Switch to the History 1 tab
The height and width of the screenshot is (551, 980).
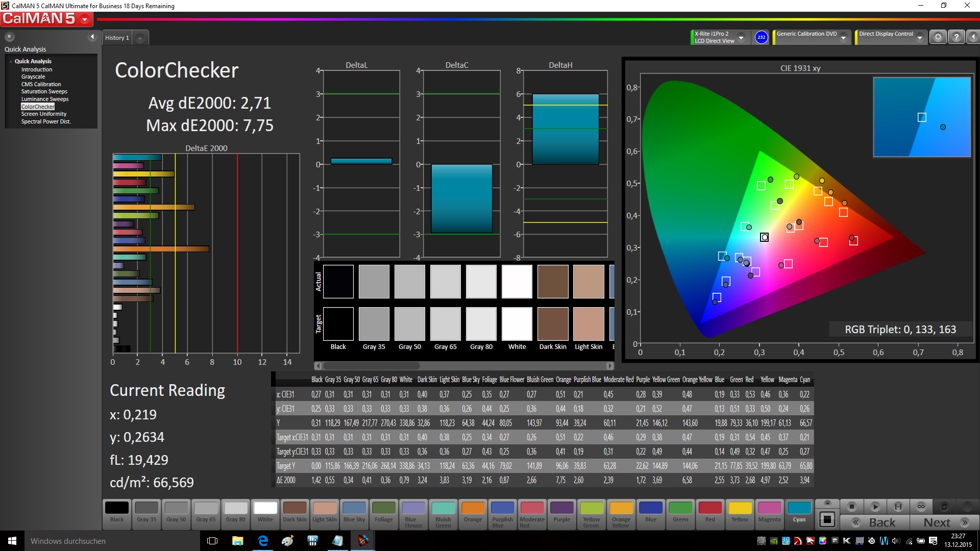[117, 38]
